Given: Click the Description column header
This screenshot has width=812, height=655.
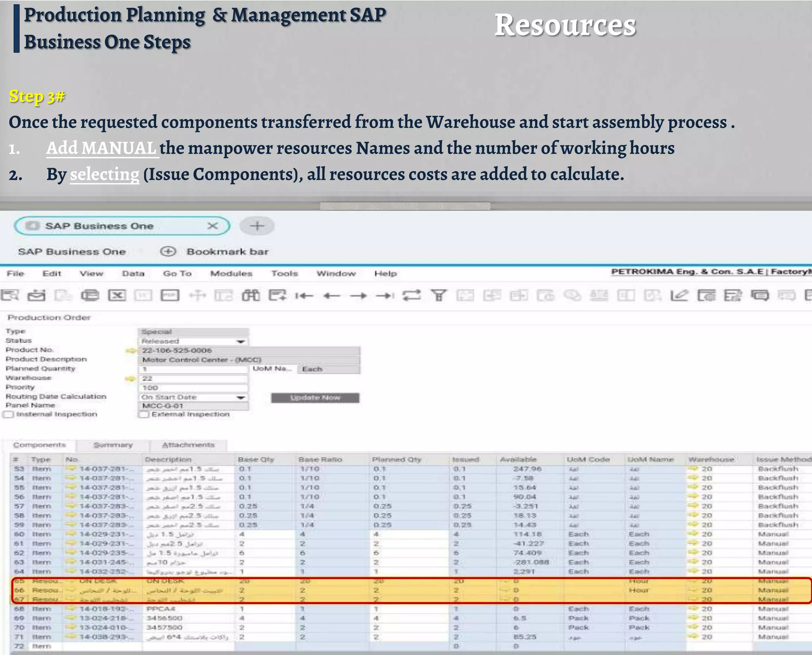Looking at the screenshot, I should [188, 460].
